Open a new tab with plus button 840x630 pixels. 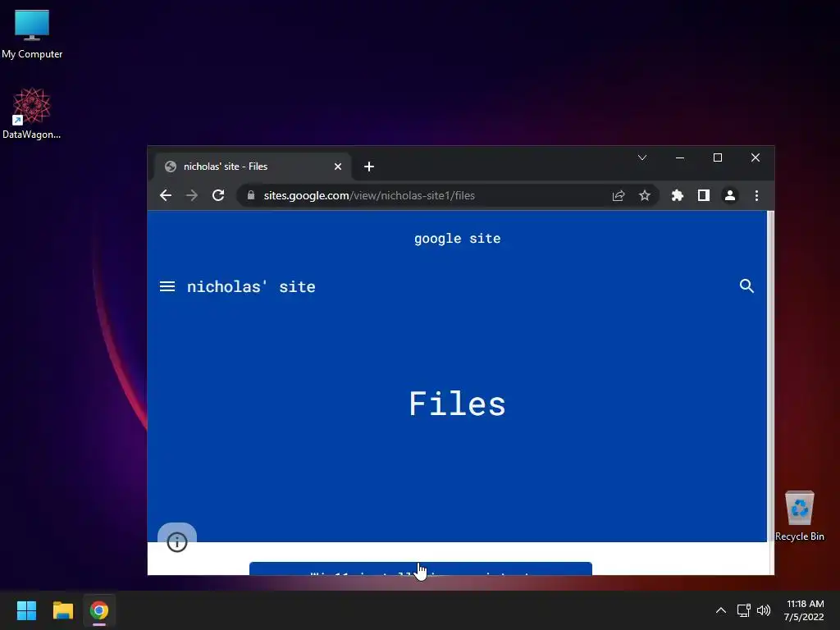tap(369, 167)
